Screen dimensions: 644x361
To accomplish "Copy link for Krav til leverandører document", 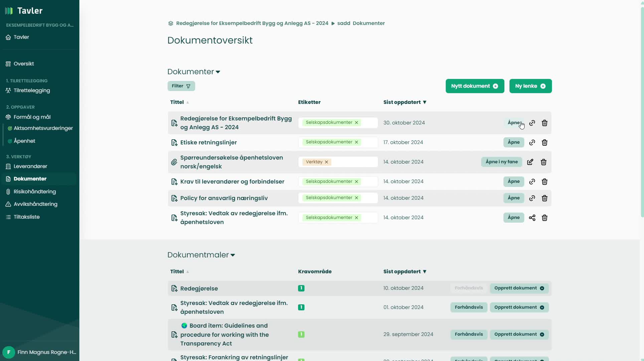I will click(x=532, y=182).
